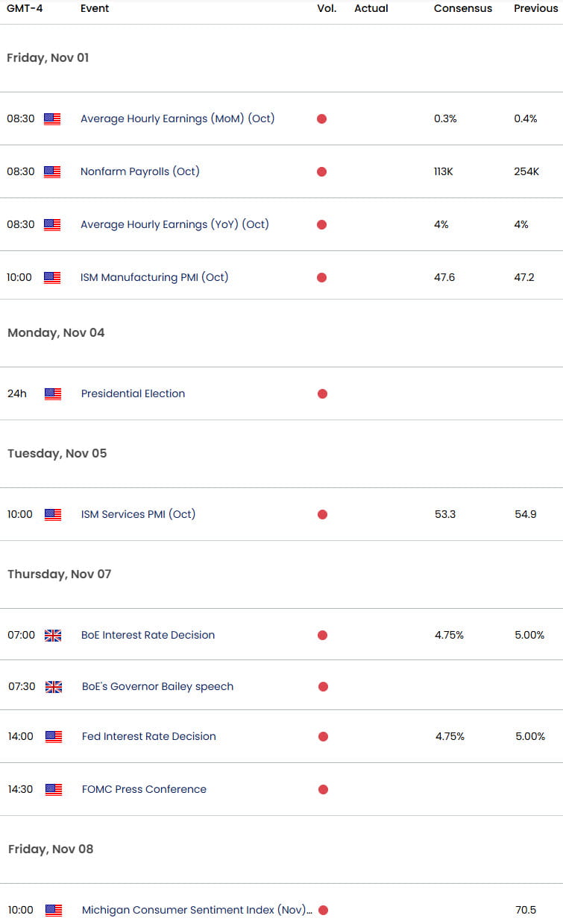
Task: Open the Nonfarm Payrolls (Oct) event
Action: coord(140,171)
